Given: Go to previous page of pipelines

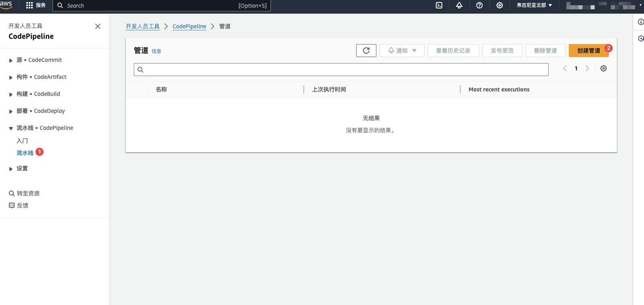Looking at the screenshot, I should click(x=565, y=68).
